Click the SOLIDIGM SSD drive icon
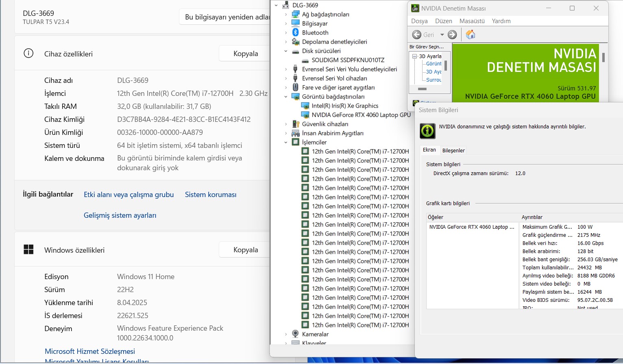623x364 pixels. (305, 60)
